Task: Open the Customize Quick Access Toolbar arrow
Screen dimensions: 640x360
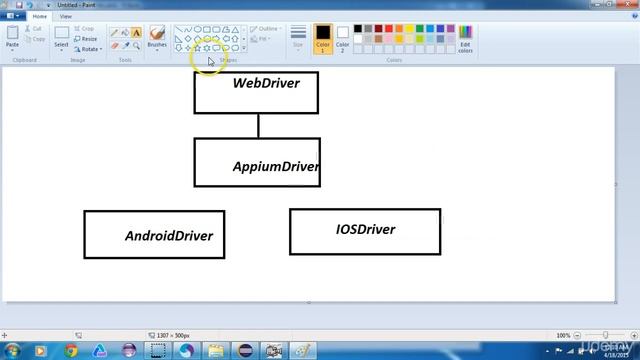Action: pyautogui.click(x=48, y=5)
